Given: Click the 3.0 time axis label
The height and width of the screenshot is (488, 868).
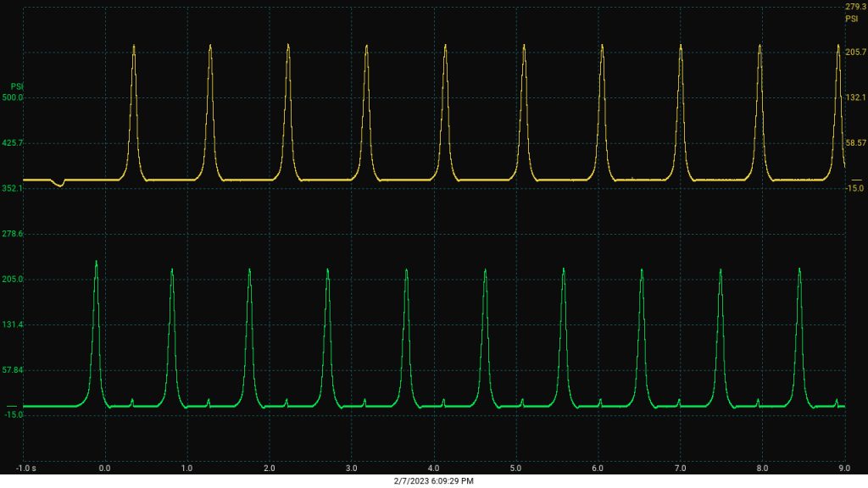Looking at the screenshot, I should [x=352, y=468].
